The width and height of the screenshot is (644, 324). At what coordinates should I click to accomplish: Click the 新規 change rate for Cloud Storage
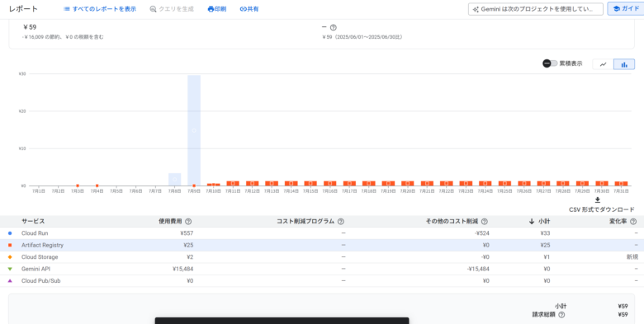pos(632,257)
